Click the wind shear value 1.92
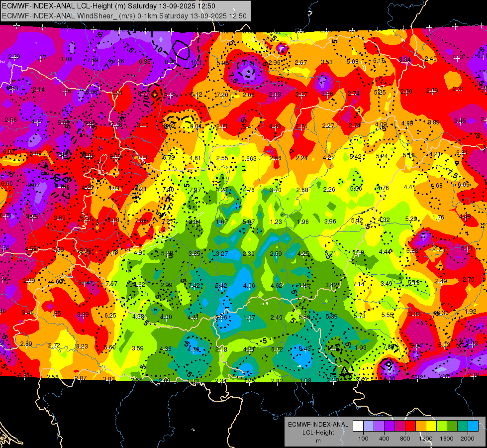Image resolution: width=487 pixels, height=448 pixels. [471, 312]
